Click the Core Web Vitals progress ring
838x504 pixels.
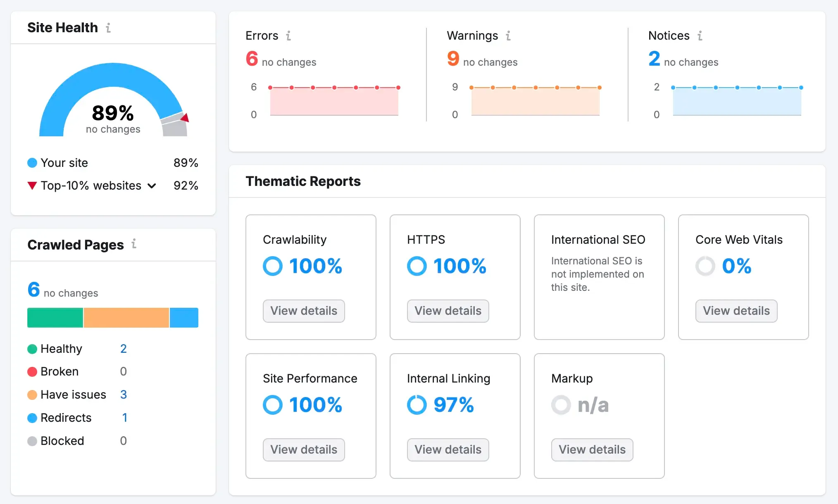click(705, 266)
